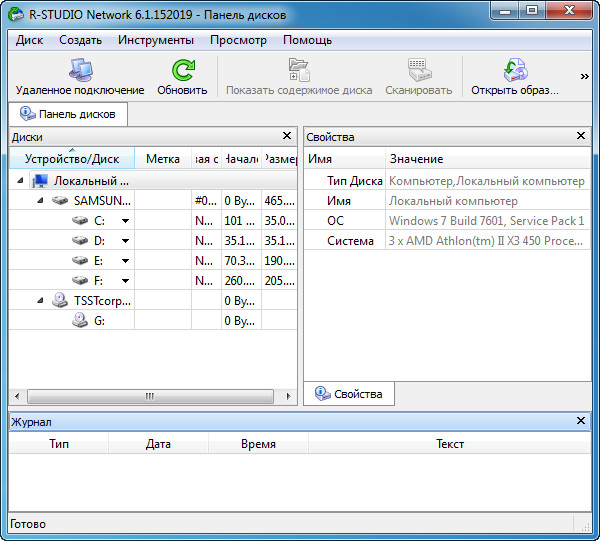The height and width of the screenshot is (541, 600).
Task: Open dropdown arrow next to D: partition
Action: pos(126,241)
